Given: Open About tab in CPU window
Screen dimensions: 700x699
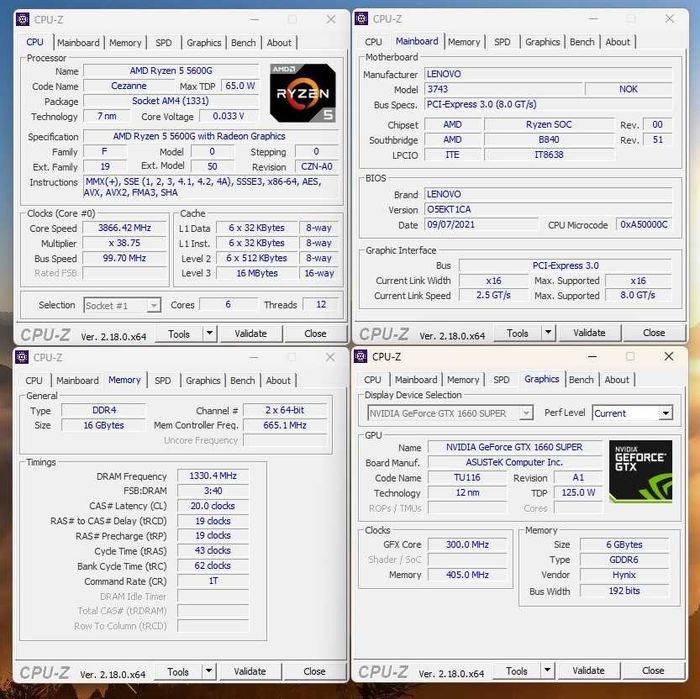Looking at the screenshot, I should 279,43.
